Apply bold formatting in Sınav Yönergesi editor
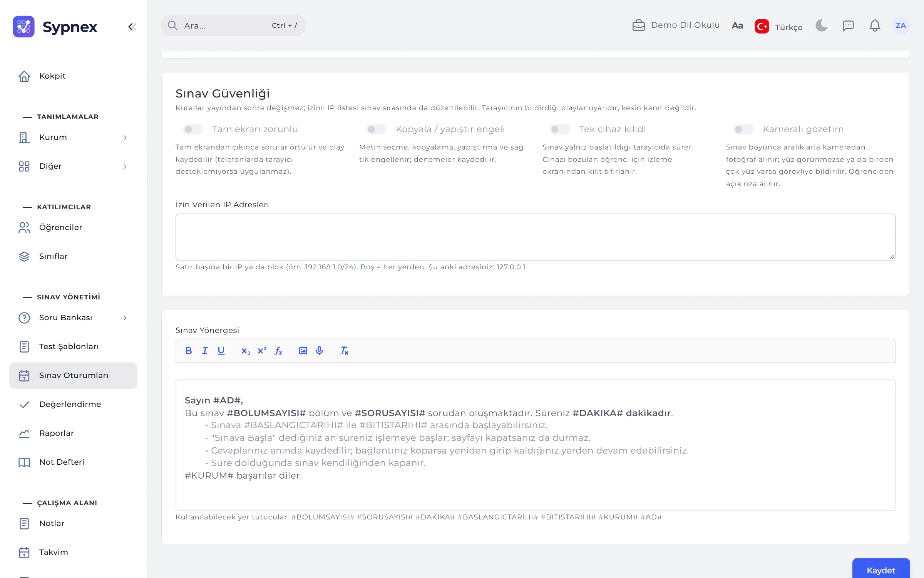The image size is (924, 578). (188, 351)
